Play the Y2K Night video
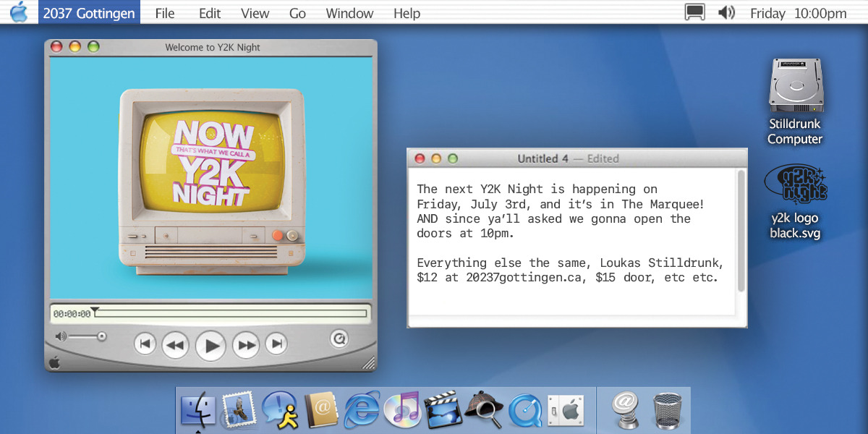Viewport: 868px width, 434px height. (x=210, y=345)
